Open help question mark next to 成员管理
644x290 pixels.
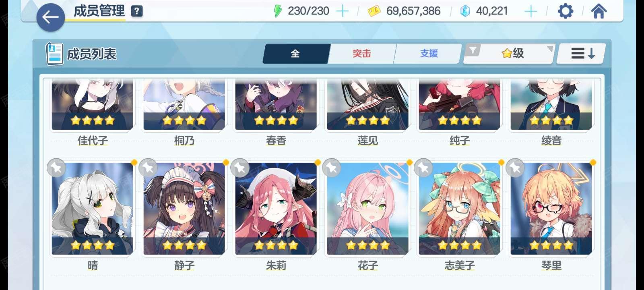point(137,11)
